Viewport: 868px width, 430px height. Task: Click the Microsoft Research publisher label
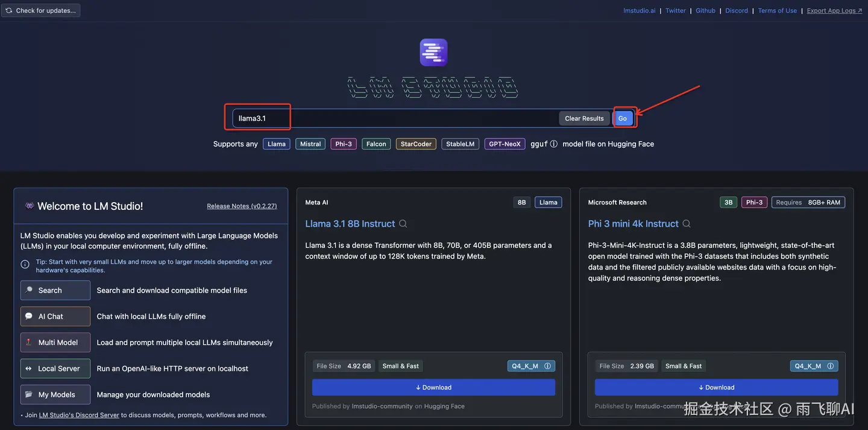[x=617, y=203]
